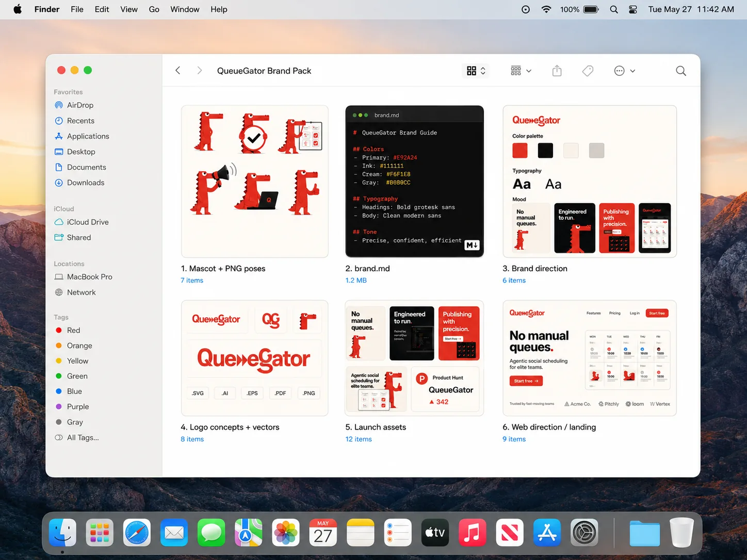747x560 pixels.
Task: Select the Mascot + PNG poses folder thumbnail
Action: [255, 182]
